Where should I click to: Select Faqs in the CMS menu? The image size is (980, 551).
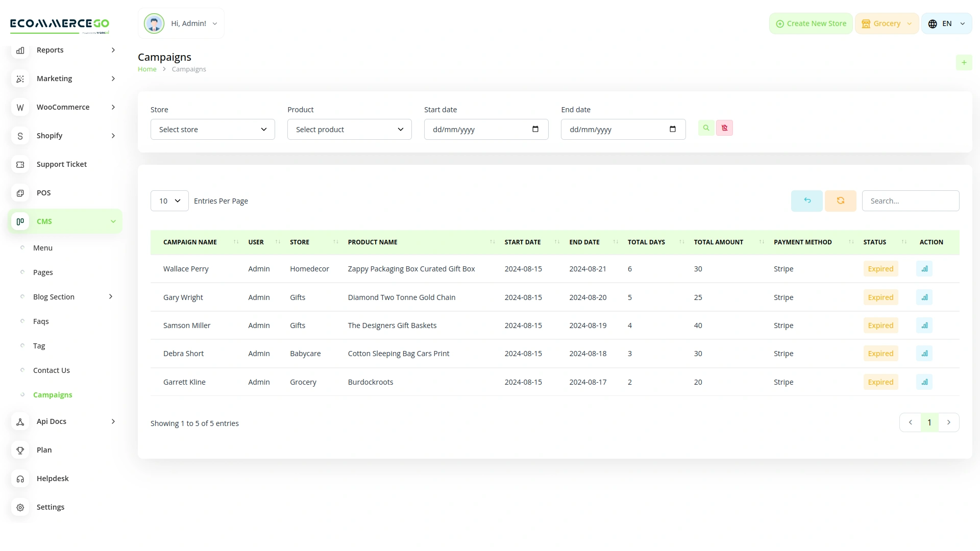pyautogui.click(x=40, y=321)
